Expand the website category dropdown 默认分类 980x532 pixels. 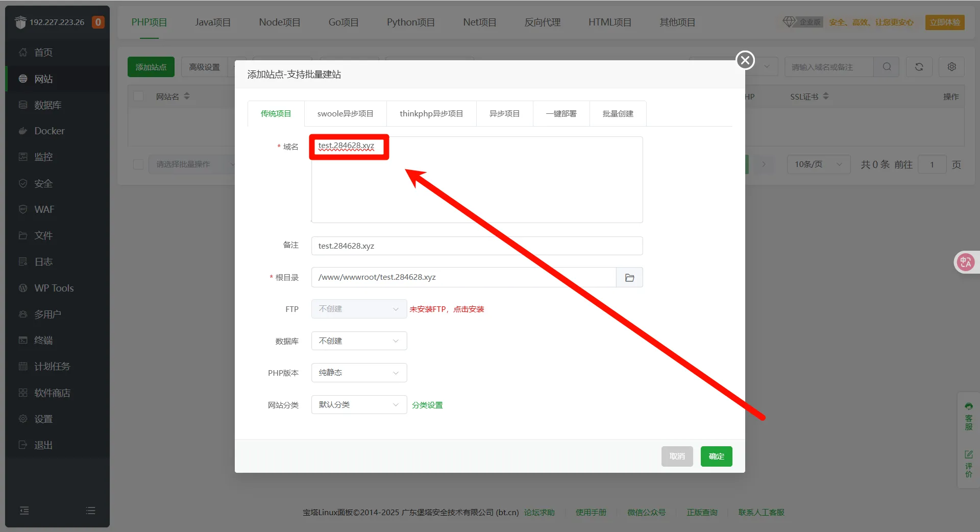click(x=359, y=405)
